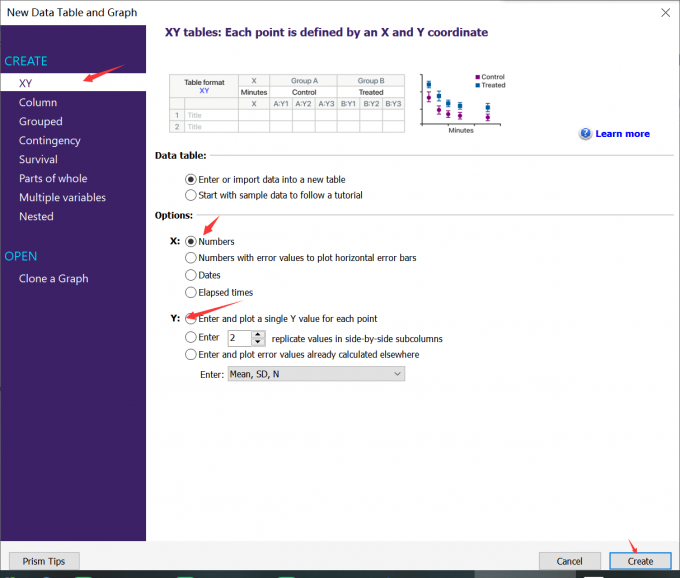The height and width of the screenshot is (578, 680).
Task: Select the XY table type
Action: click(73, 82)
